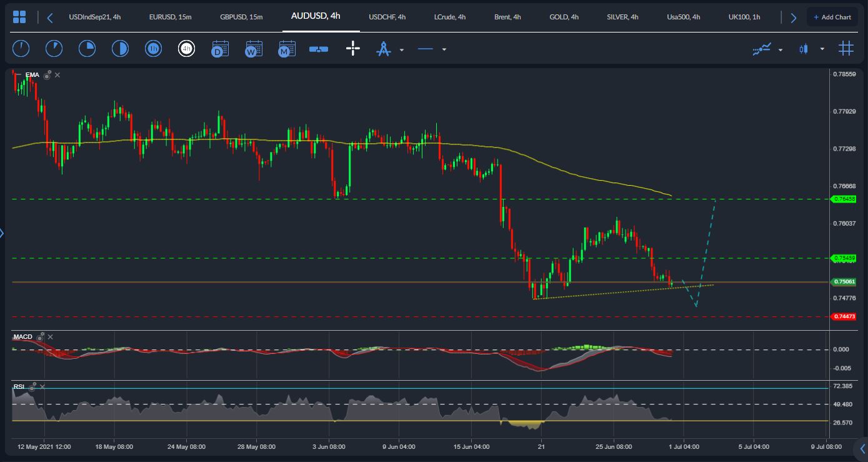868x462 pixels.
Task: Select the drawing compass tool
Action: click(383, 49)
